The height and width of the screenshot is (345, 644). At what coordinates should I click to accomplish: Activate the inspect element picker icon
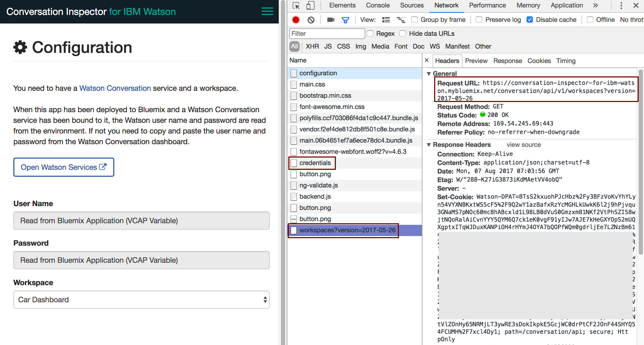(296, 6)
